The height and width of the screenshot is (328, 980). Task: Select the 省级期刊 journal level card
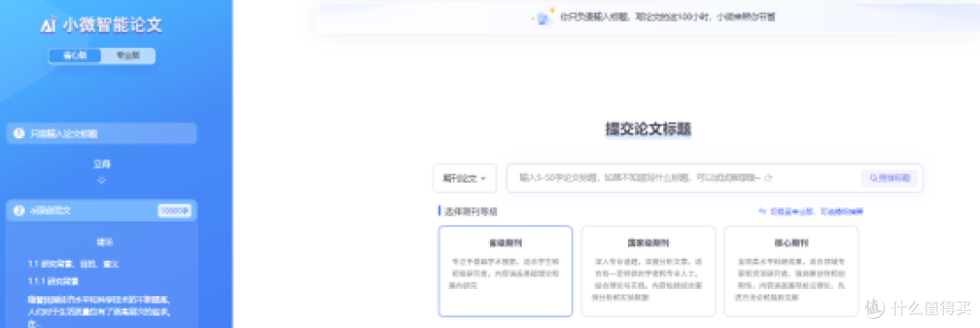pyautogui.click(x=505, y=271)
